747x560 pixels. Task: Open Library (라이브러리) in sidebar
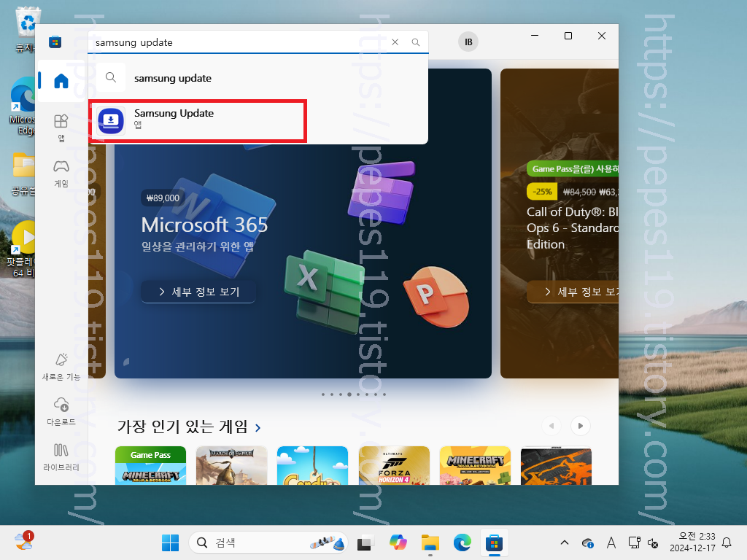(61, 456)
